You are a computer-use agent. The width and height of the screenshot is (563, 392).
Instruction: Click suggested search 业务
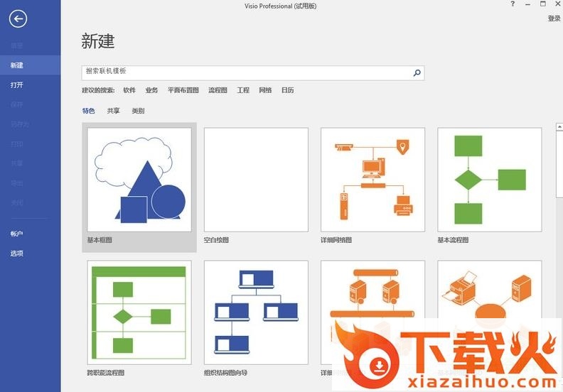pos(151,90)
